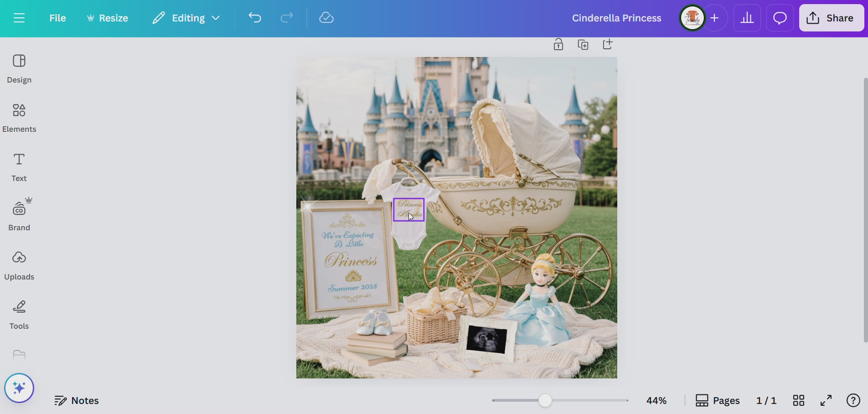Redo the last action
Image resolution: width=868 pixels, height=414 pixels.
point(286,18)
